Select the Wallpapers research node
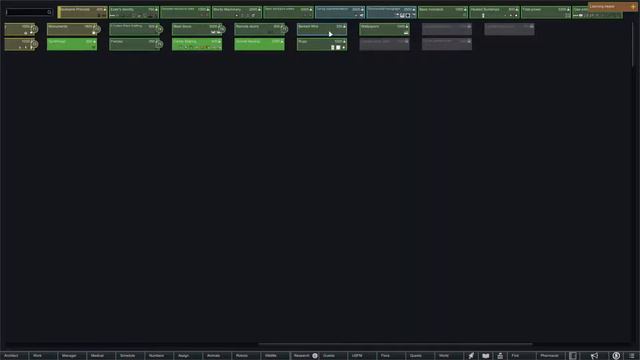Screen dimensions: 640x360 click(384, 29)
